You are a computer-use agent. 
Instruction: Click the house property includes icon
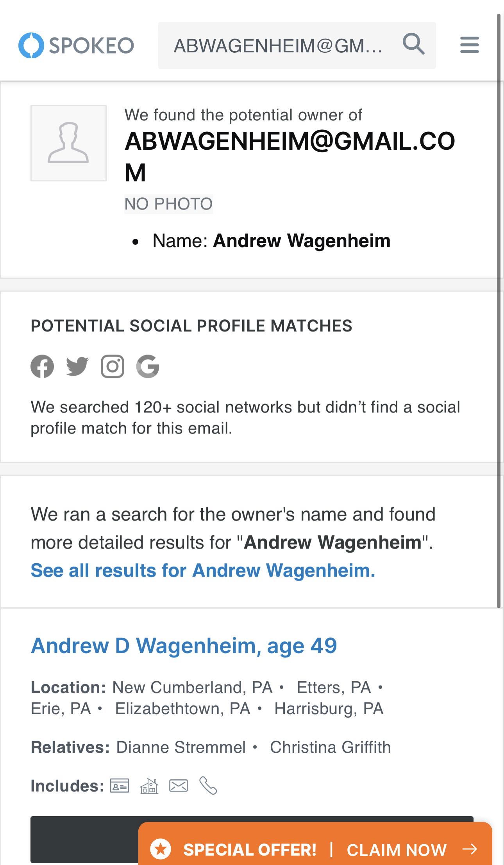149,786
